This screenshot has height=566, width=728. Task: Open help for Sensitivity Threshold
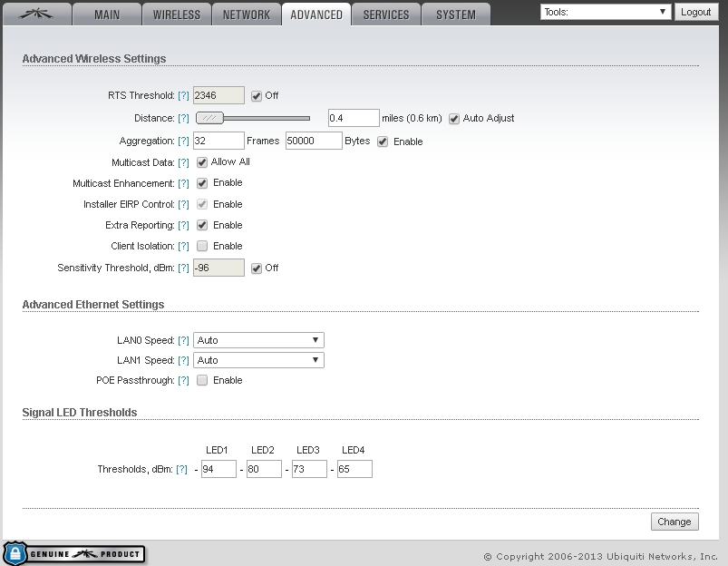point(183,268)
